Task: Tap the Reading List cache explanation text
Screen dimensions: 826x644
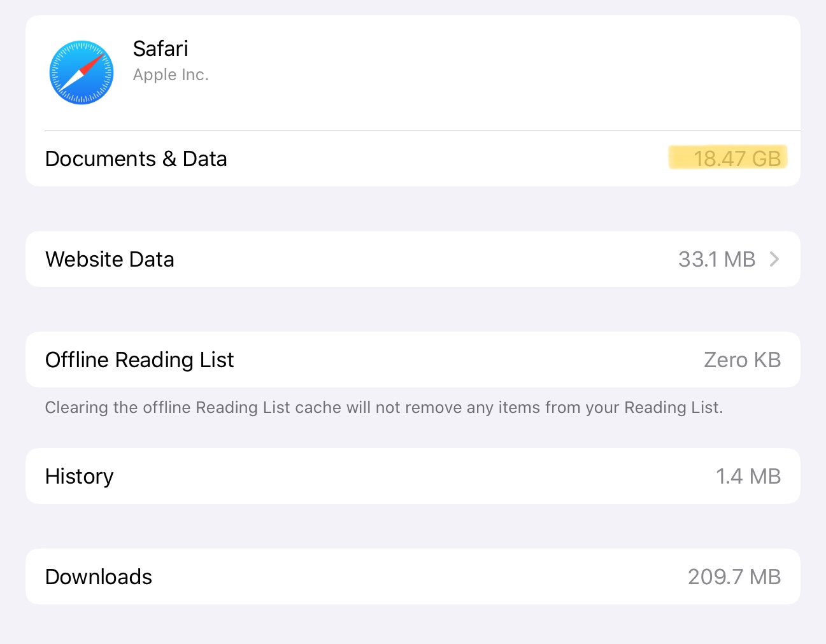Action: pos(383,407)
